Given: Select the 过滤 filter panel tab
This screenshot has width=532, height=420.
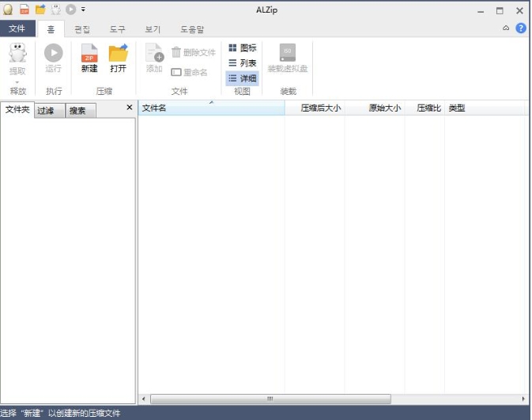Looking at the screenshot, I should click(50, 111).
